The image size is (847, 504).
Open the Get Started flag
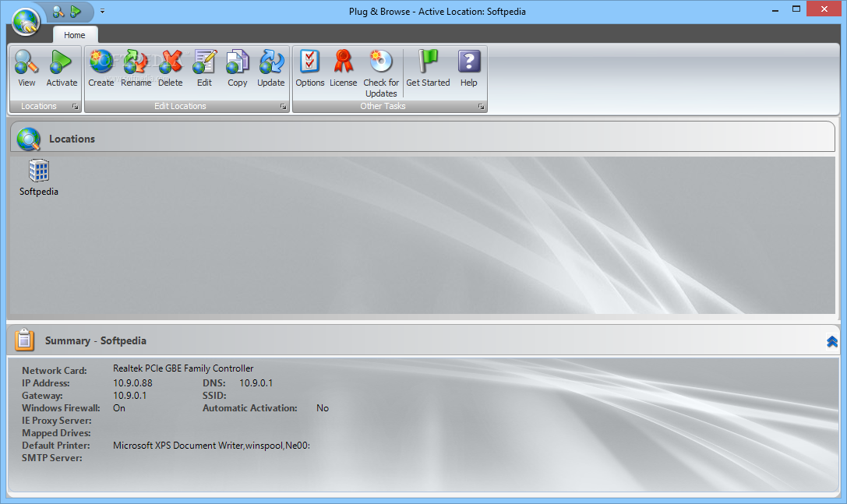click(429, 62)
